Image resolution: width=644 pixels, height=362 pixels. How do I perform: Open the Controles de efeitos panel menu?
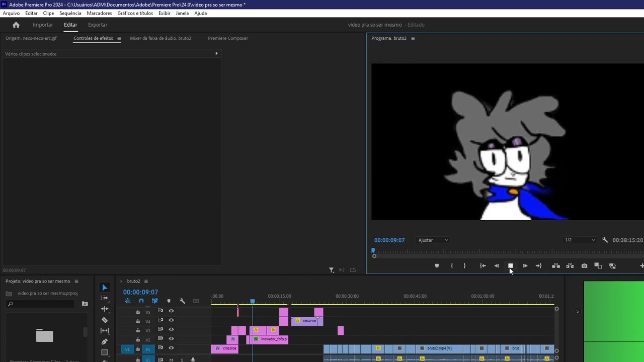tap(119, 38)
